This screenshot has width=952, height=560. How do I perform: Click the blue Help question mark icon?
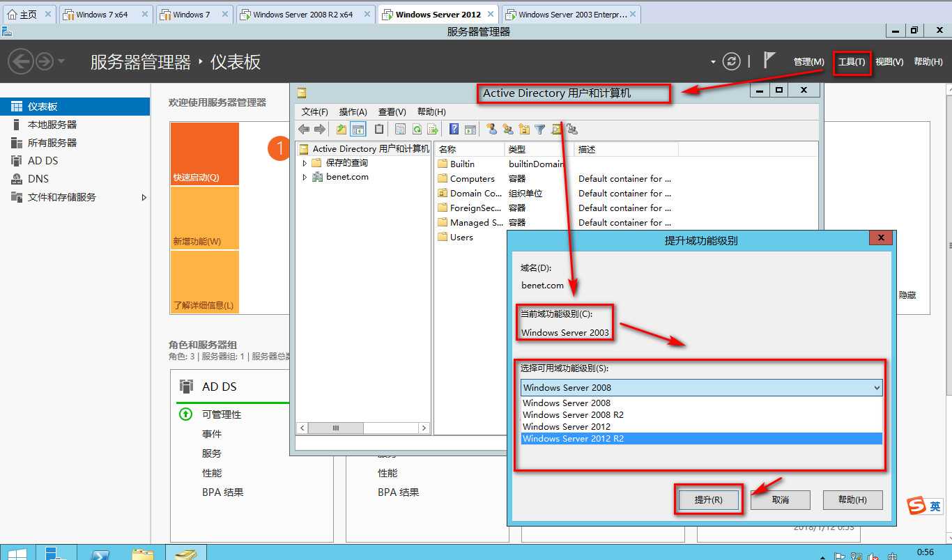454,129
